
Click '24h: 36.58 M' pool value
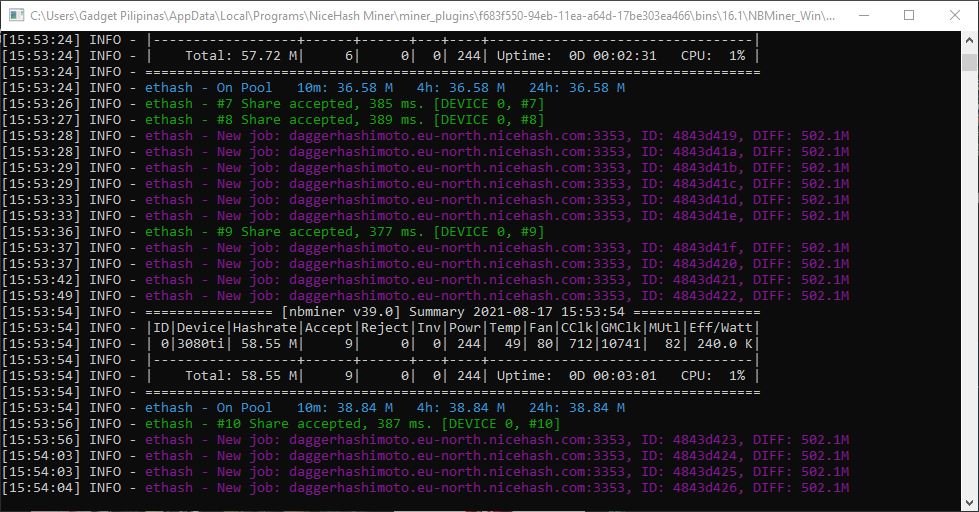tap(577, 88)
